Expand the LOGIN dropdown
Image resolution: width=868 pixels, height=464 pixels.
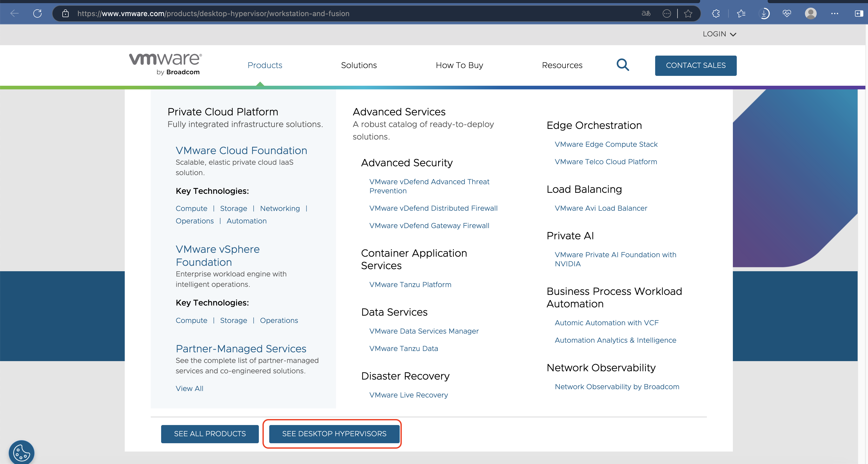719,34
